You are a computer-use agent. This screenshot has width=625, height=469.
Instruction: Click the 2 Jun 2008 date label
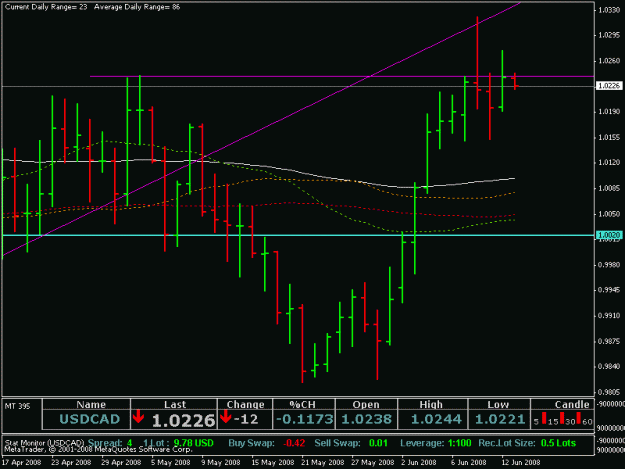pyautogui.click(x=419, y=463)
